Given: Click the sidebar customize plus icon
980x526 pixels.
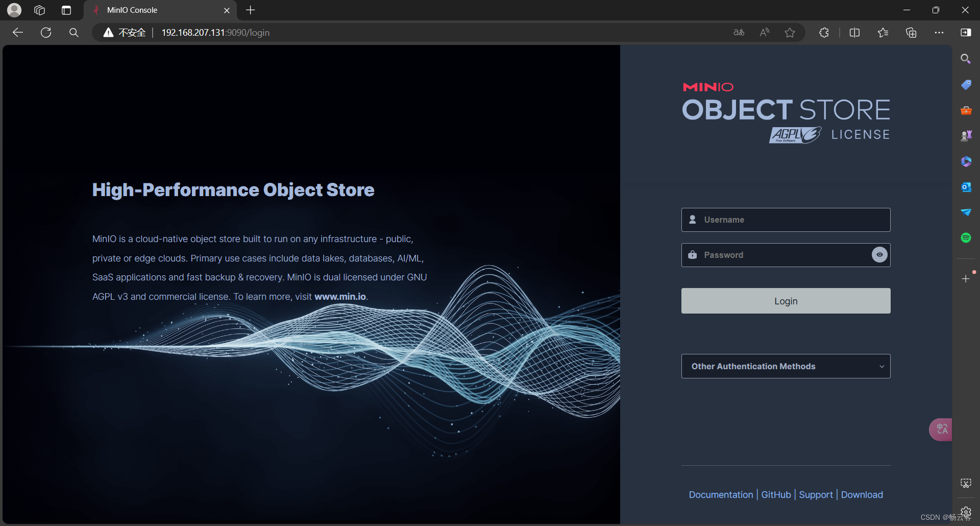Looking at the screenshot, I should point(966,279).
